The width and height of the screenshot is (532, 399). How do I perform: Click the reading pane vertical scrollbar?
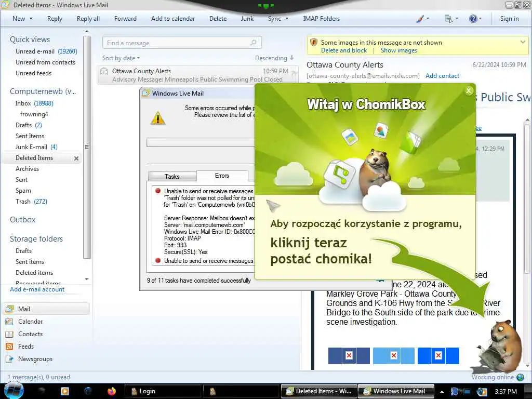[x=527, y=198]
